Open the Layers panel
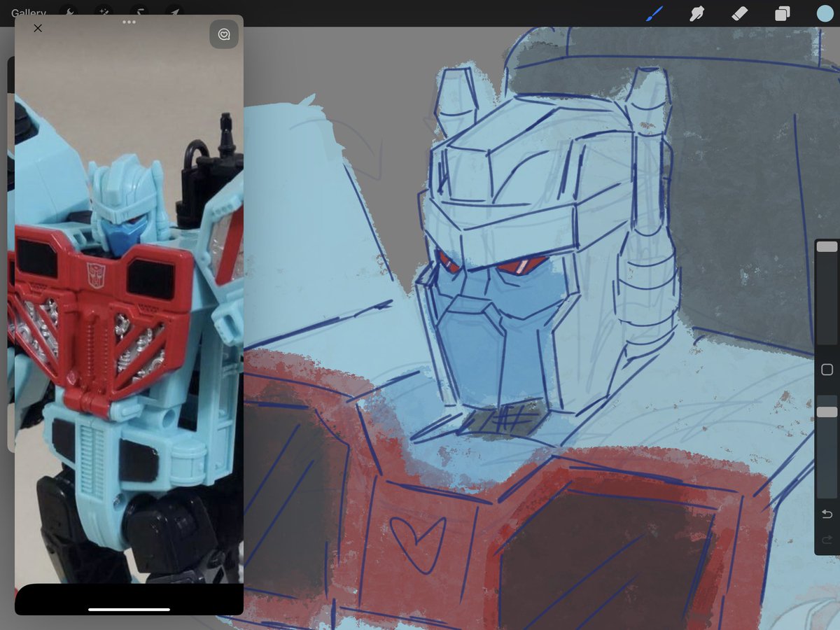This screenshot has height=630, width=840. coord(782,13)
